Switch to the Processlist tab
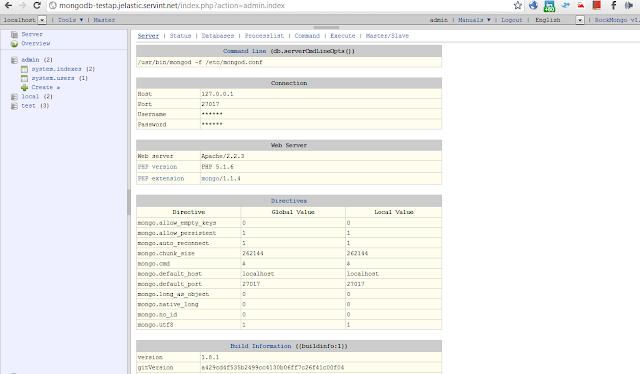Image resolution: width=640 pixels, height=374 pixels. (264, 36)
